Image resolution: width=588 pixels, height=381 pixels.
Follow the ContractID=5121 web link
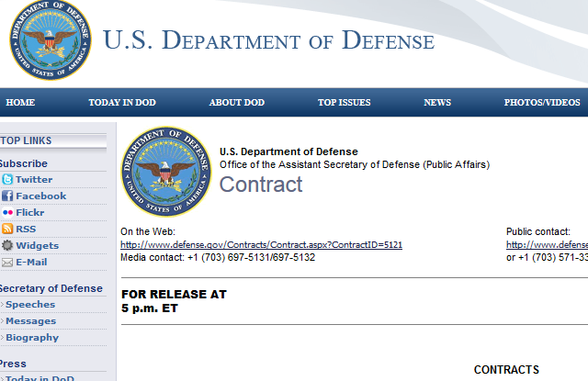pos(261,244)
